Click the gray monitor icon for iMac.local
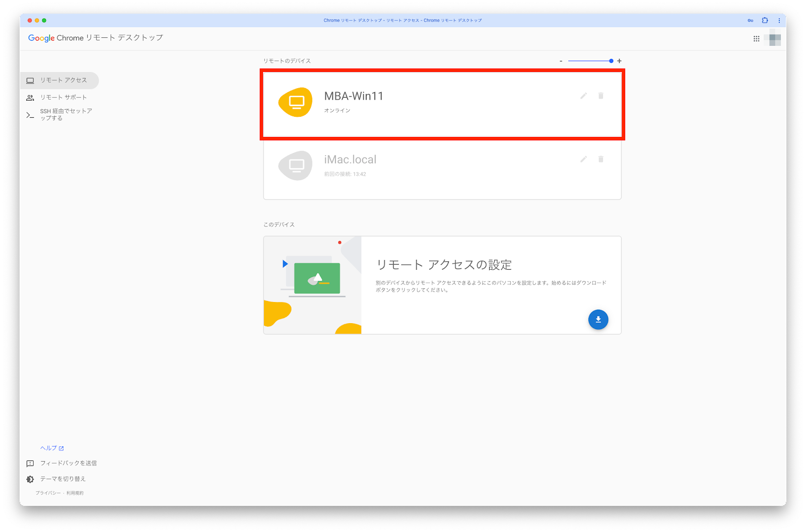 (296, 166)
